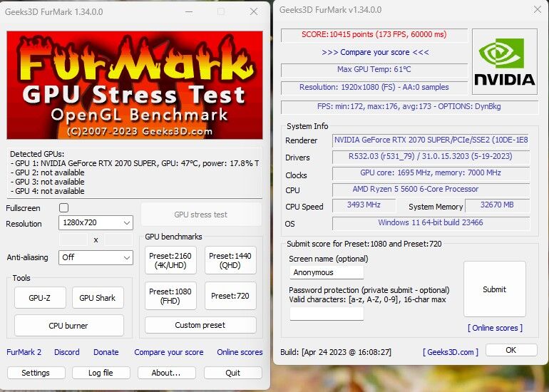Click the Clocks GPU core: 1695 MHz field
This screenshot has height=392, width=549.
[431, 173]
